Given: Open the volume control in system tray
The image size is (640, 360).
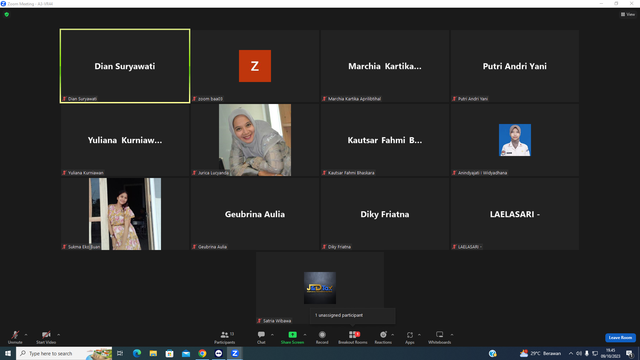Looking at the screenshot, I should click(579, 353).
